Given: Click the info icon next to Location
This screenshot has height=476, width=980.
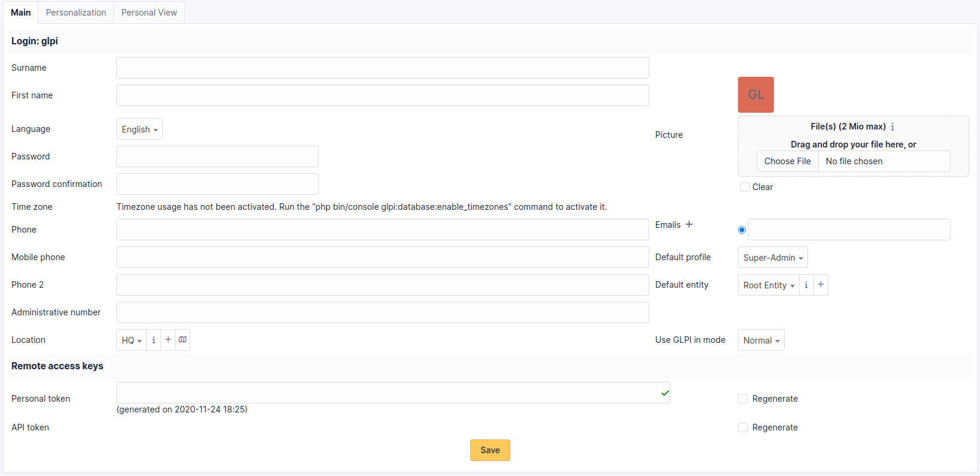Looking at the screenshot, I should 154,340.
